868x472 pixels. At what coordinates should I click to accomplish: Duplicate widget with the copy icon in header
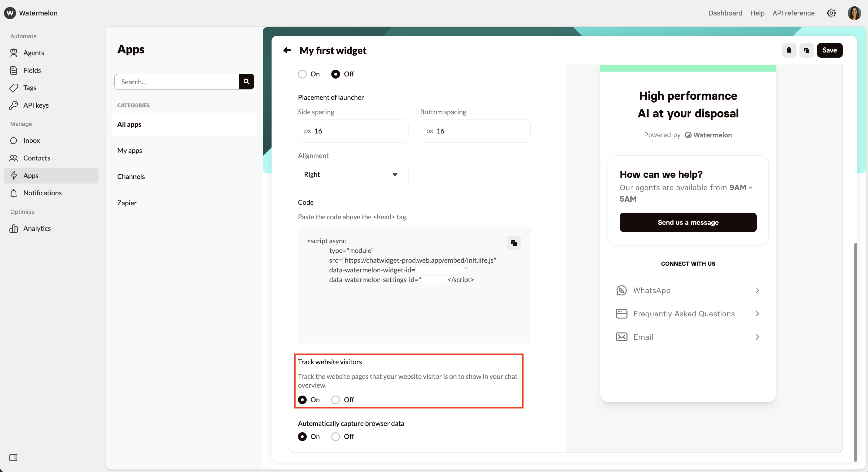807,50
